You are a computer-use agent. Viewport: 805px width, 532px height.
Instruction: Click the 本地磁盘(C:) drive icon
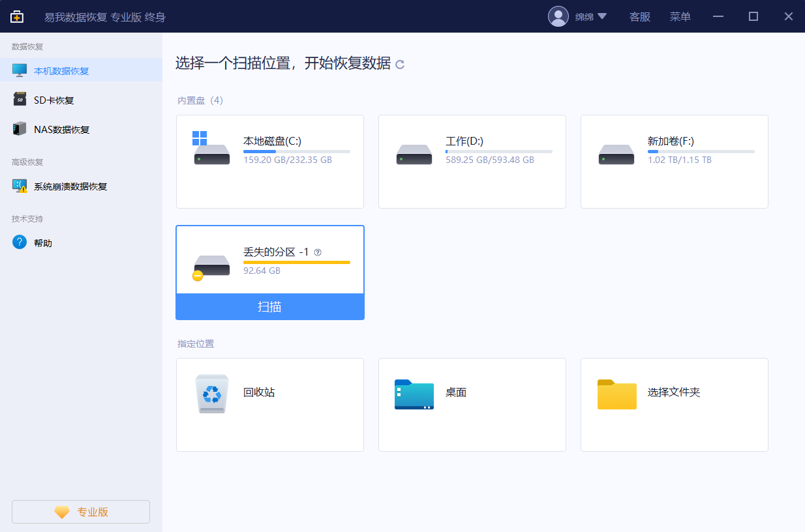pyautogui.click(x=212, y=149)
